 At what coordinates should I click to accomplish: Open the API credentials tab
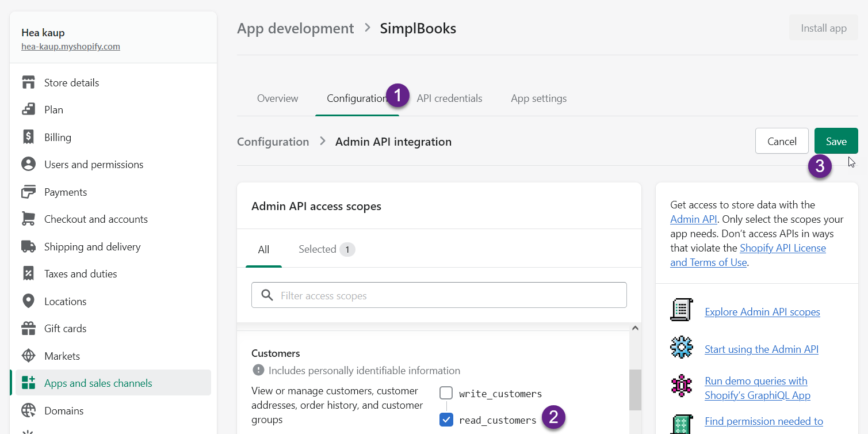point(449,98)
